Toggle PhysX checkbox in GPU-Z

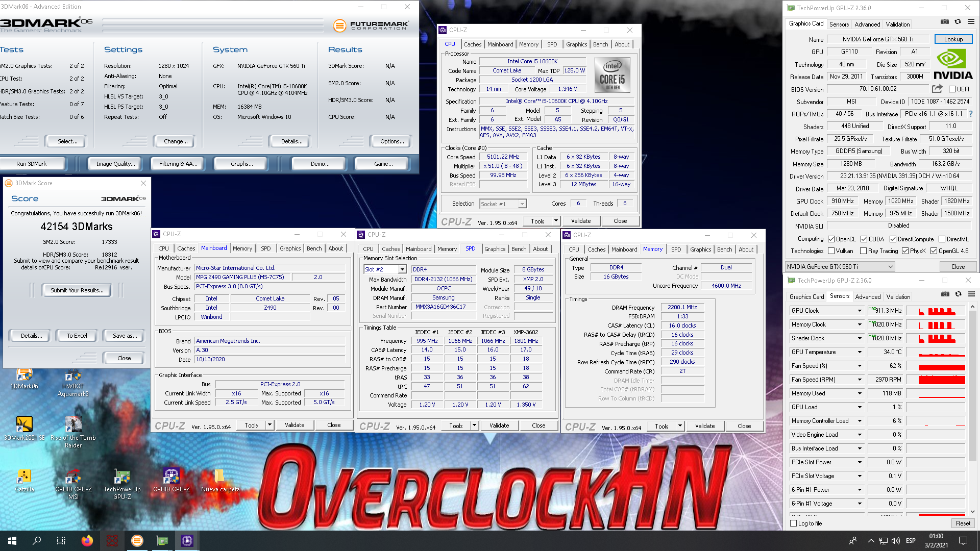905,251
